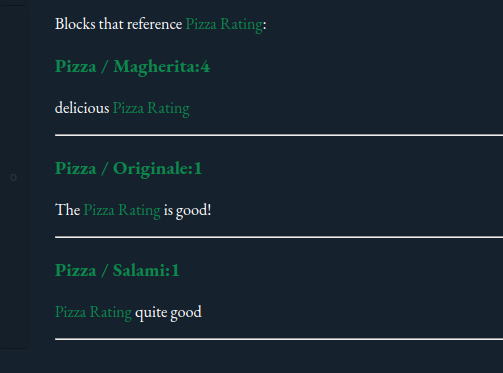Viewport: 503px width, 373px height.
Task: Open the Pizza / Originale:1 heading
Action: pos(128,168)
